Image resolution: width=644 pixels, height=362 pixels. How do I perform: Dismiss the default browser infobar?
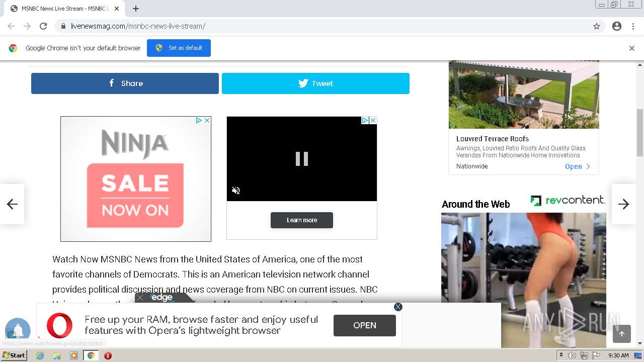tap(632, 48)
